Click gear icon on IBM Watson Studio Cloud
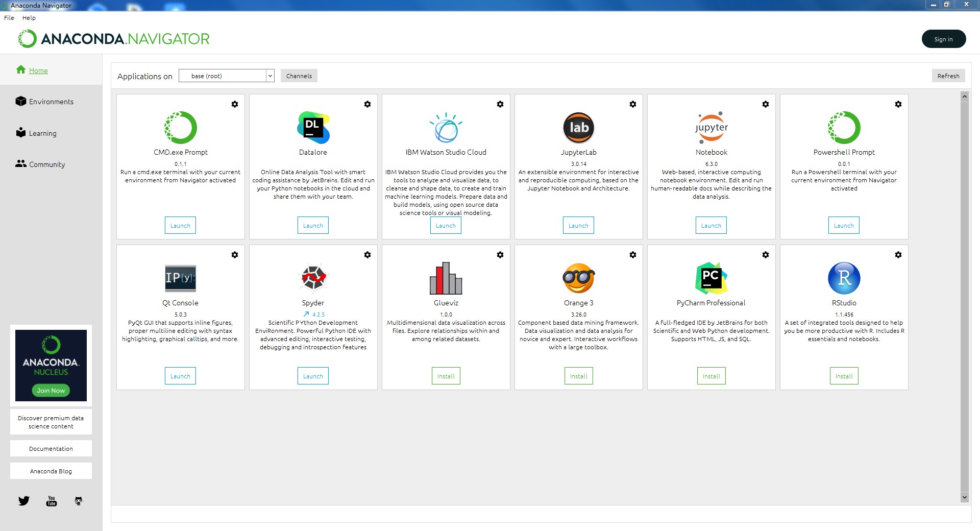The image size is (980, 531). pos(500,104)
